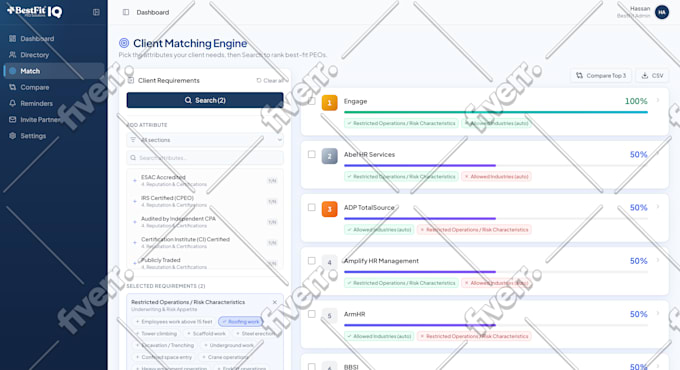Select the Confined space entry chip
680x370 pixels.
click(163, 357)
